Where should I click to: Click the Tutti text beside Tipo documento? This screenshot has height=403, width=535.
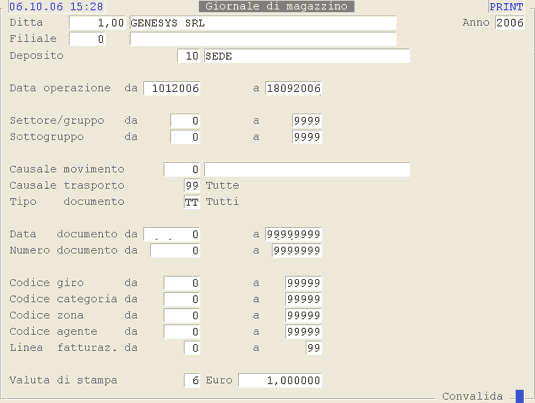pyautogui.click(x=222, y=202)
